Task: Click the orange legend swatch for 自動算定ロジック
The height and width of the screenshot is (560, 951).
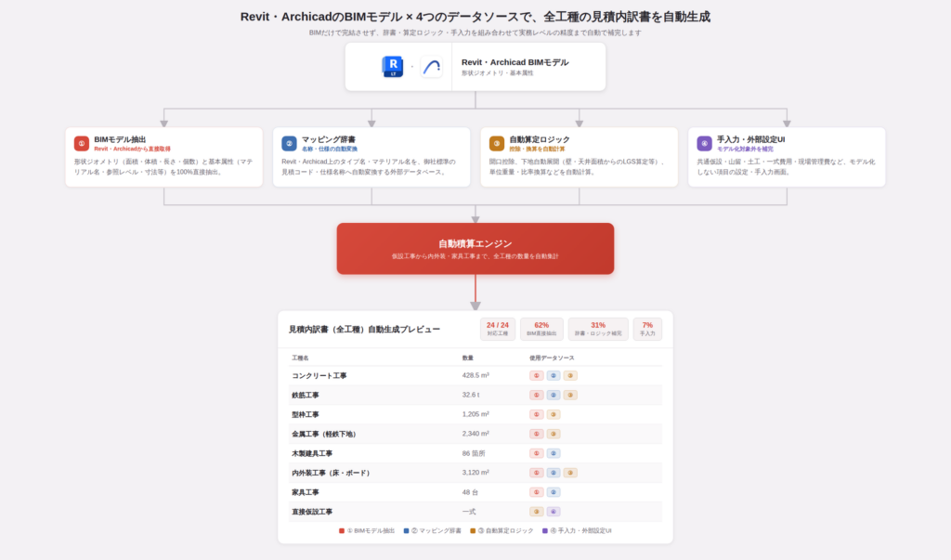Action: [473, 531]
